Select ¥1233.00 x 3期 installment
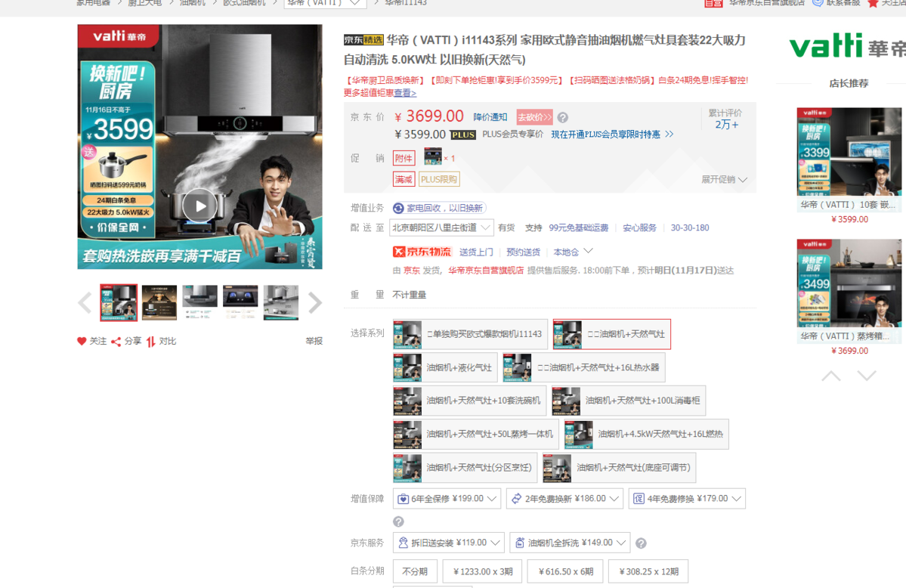906x588 pixels. click(x=482, y=571)
